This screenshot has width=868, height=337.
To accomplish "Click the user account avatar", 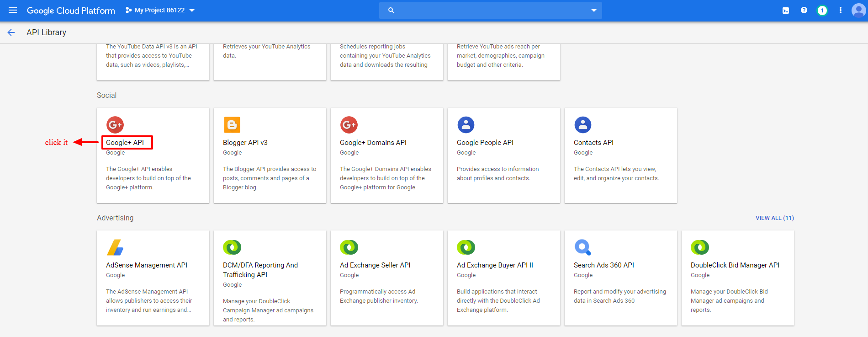I will coord(858,10).
